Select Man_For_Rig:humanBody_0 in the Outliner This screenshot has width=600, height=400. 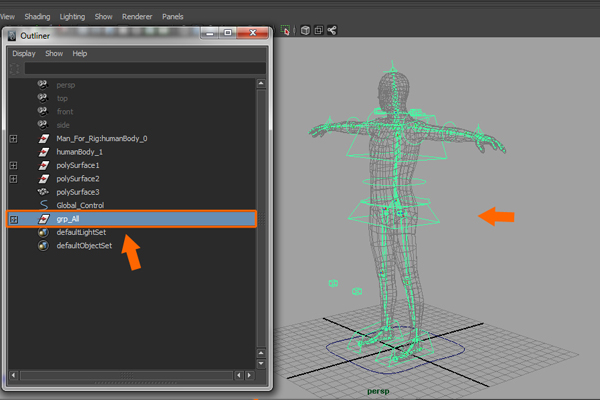[132, 139]
